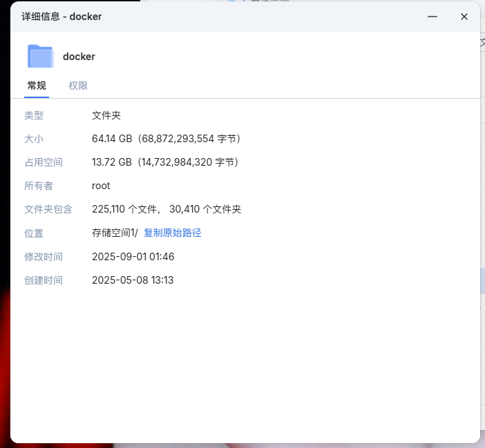Image resolution: width=485 pixels, height=448 pixels.
Task: Click the 文件夹包含 label
Action: click(48, 209)
